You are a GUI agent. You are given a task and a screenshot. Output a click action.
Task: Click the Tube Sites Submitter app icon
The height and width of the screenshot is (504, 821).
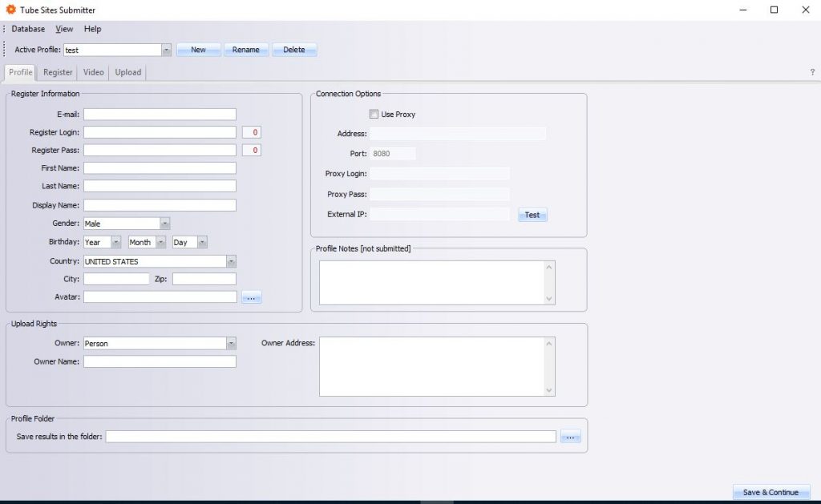[x=10, y=10]
